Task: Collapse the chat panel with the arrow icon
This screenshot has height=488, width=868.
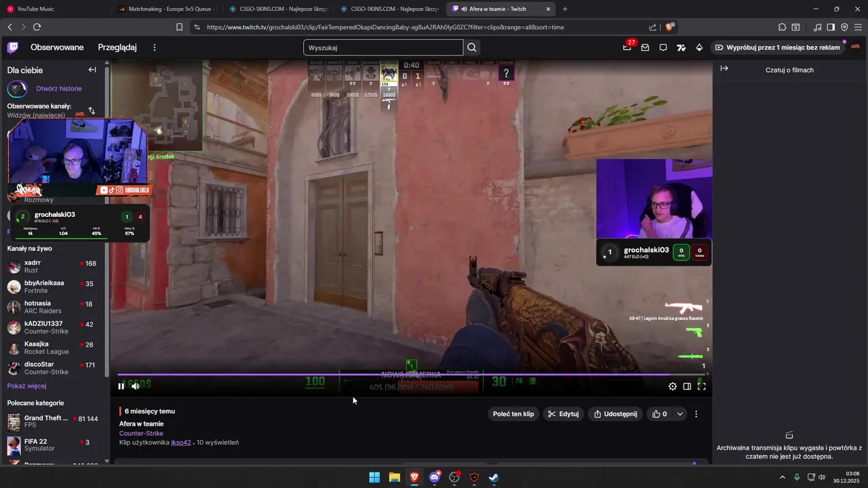Action: point(724,68)
